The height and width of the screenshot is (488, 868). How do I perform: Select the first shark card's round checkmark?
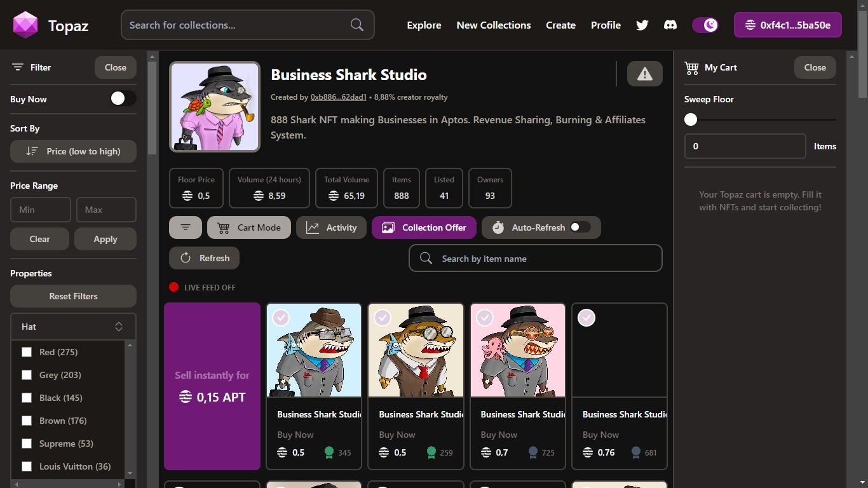click(x=281, y=317)
